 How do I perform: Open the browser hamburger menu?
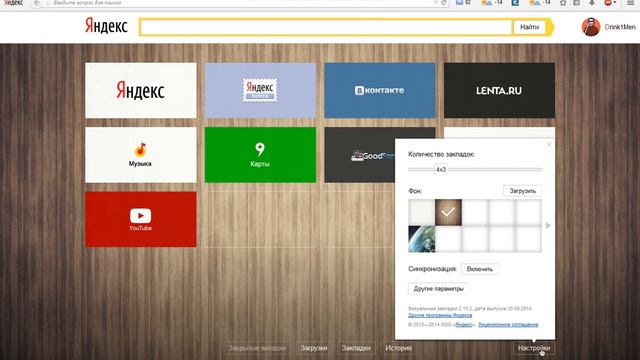pyautogui.click(x=630, y=3)
